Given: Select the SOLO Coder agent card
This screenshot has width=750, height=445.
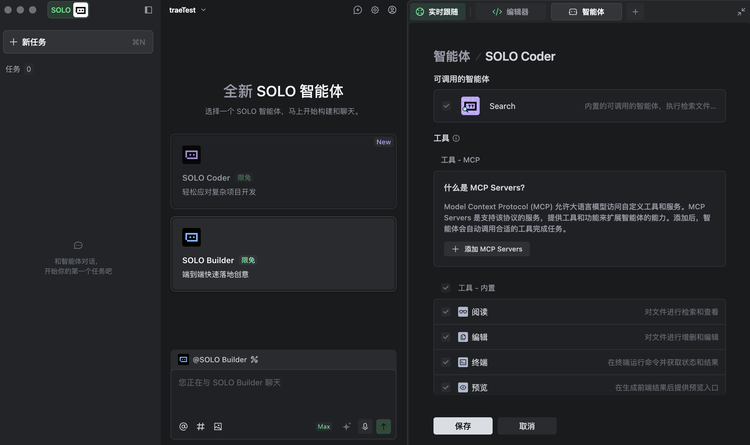Looking at the screenshot, I should pos(283,171).
